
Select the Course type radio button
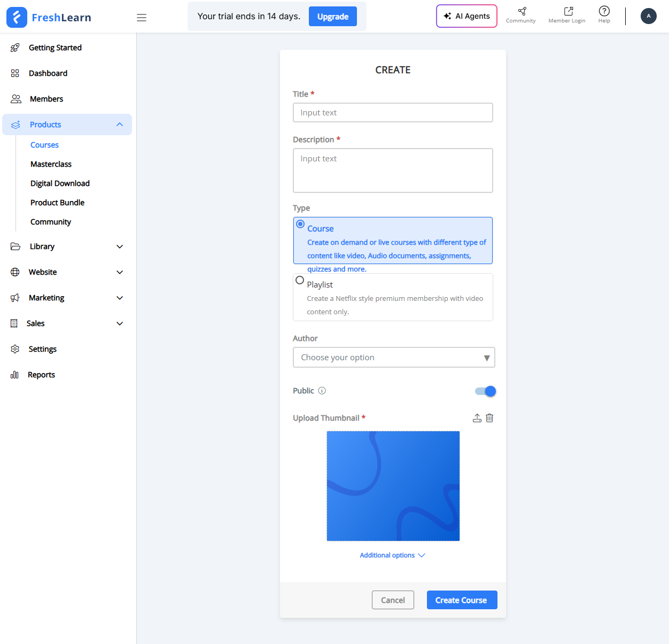[301, 224]
